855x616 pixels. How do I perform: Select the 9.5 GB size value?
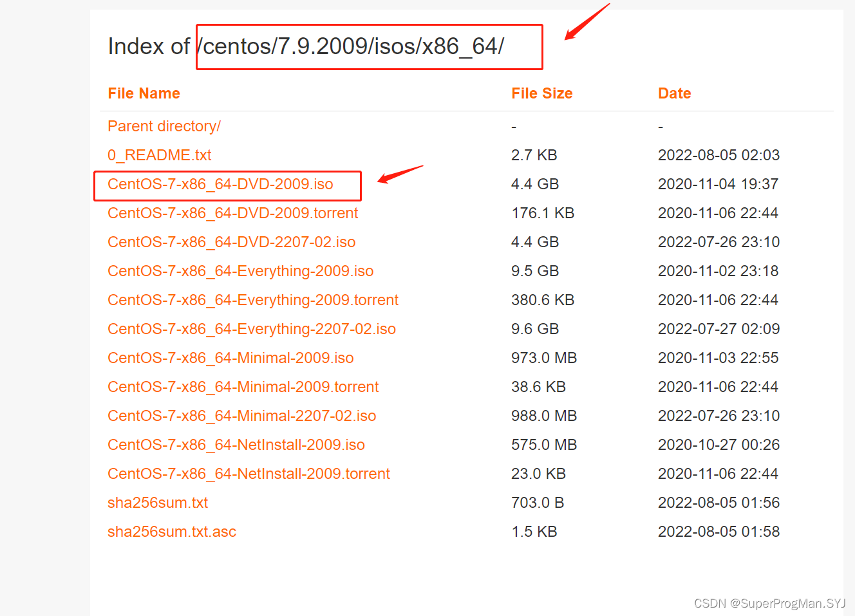[535, 271]
